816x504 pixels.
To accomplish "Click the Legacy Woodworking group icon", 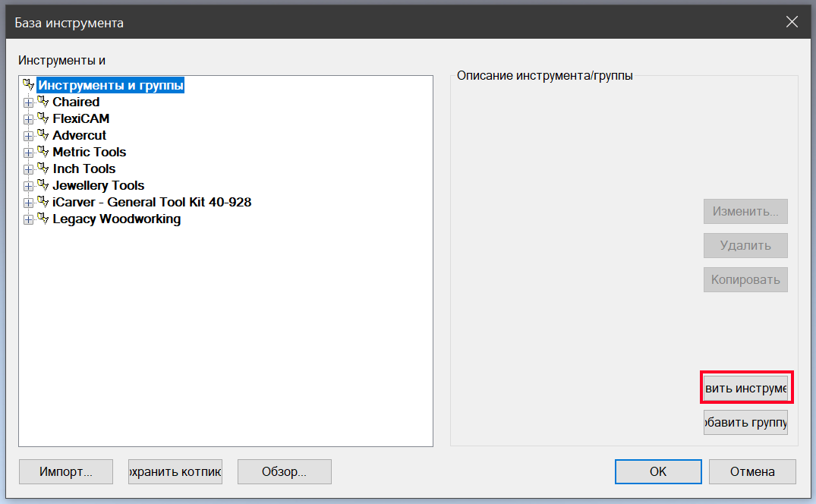I will pos(43,219).
